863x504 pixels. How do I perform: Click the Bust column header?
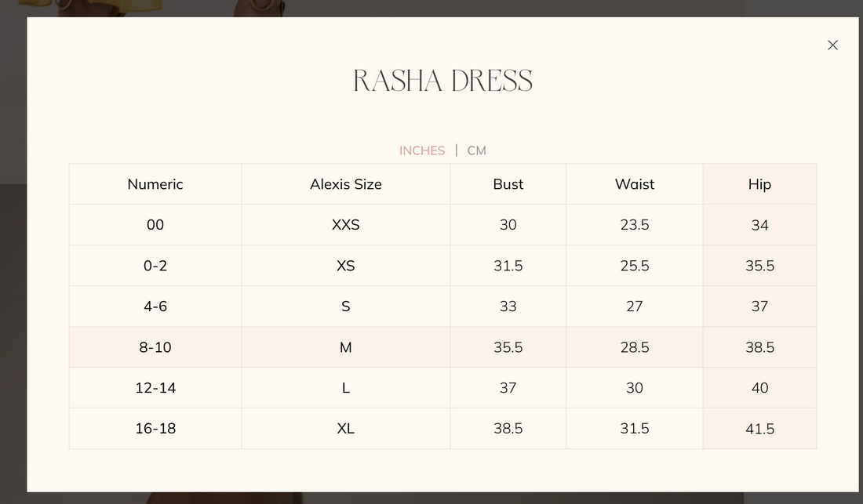tap(508, 184)
